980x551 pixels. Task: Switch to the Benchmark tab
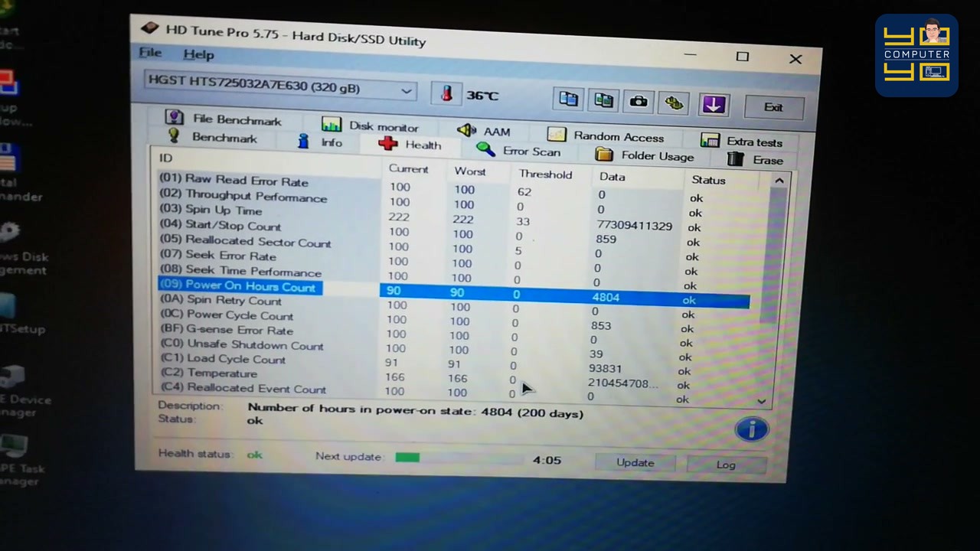pos(213,137)
